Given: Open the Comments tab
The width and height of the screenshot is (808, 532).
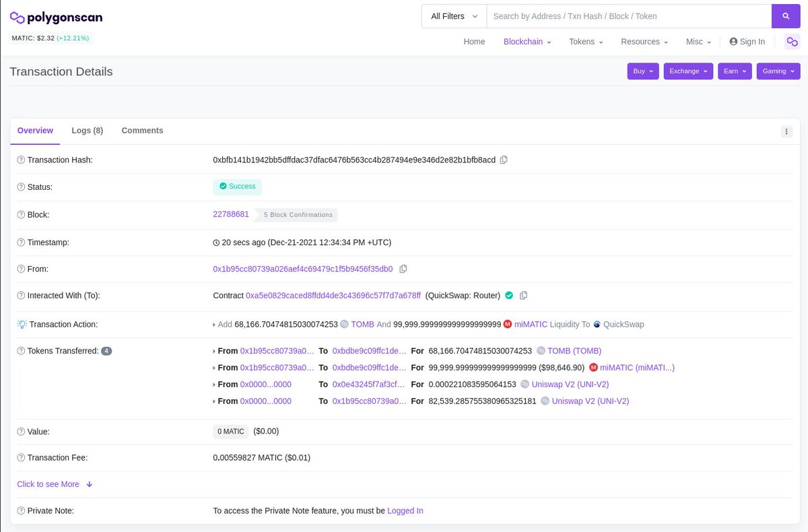Looking at the screenshot, I should coord(142,130).
